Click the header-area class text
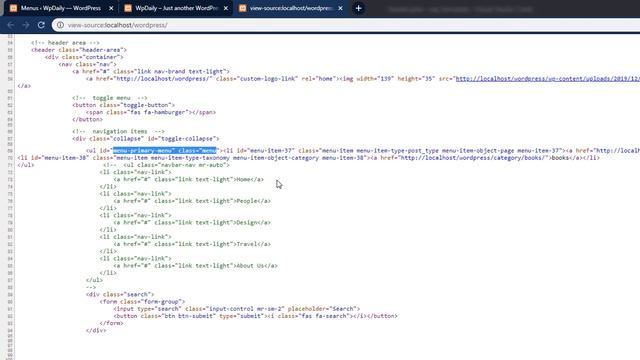 pos(101,50)
